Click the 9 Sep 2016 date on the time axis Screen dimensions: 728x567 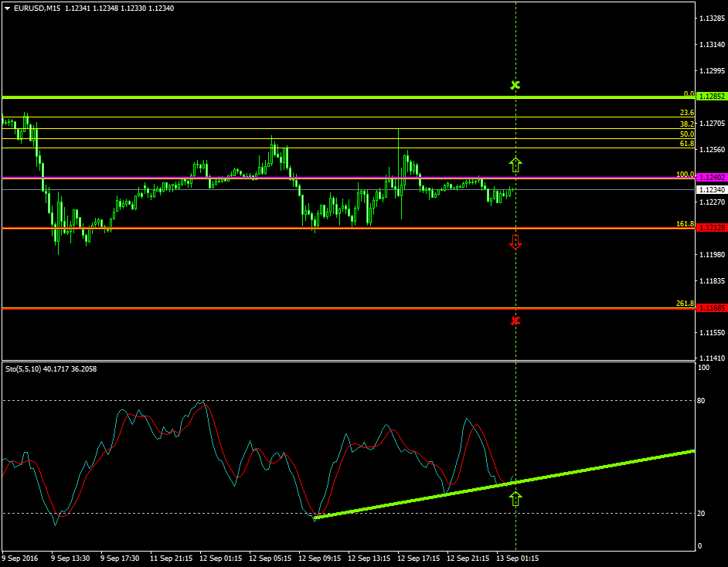(x=21, y=558)
